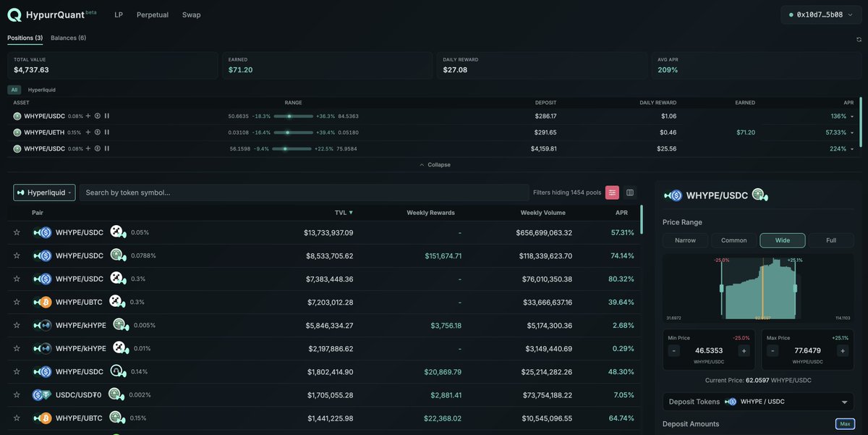
Task: Add liquidity to WHYPE/UETH position (plus icon)
Action: point(88,132)
